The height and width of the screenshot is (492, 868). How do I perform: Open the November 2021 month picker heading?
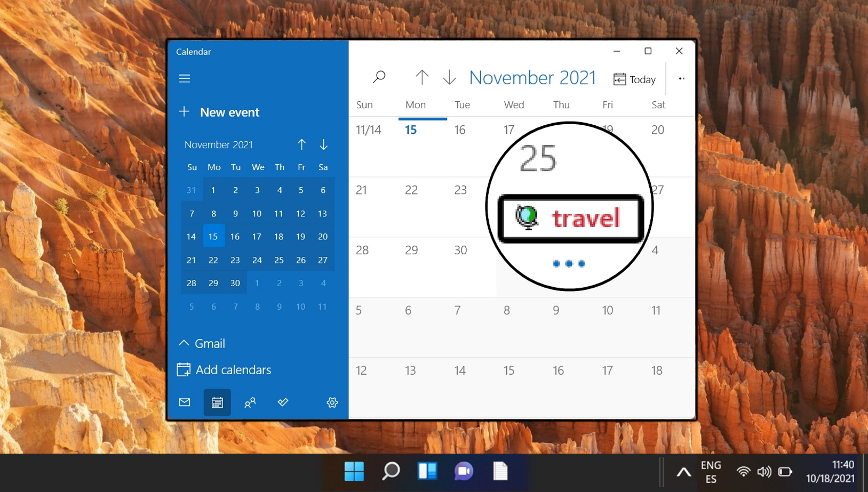[x=532, y=78]
